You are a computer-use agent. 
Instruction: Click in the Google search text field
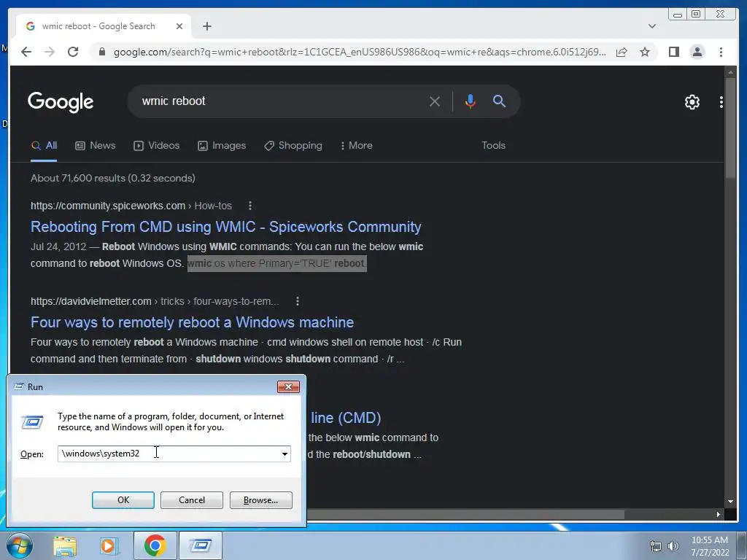click(281, 101)
